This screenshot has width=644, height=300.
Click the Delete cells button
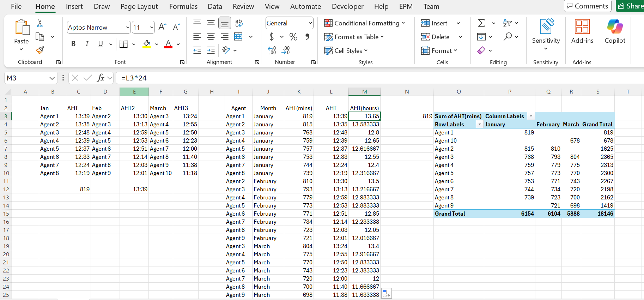(x=435, y=37)
